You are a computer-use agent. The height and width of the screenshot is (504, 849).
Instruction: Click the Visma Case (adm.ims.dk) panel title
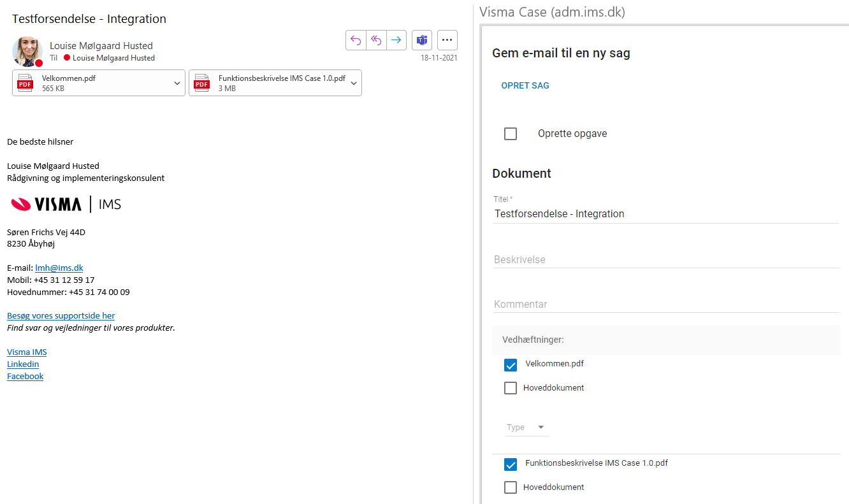552,12
